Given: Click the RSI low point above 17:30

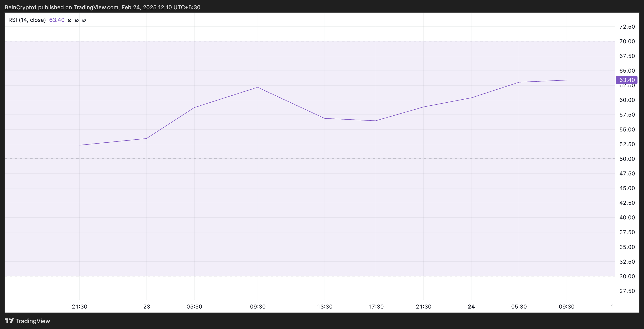Looking at the screenshot, I should tap(375, 121).
